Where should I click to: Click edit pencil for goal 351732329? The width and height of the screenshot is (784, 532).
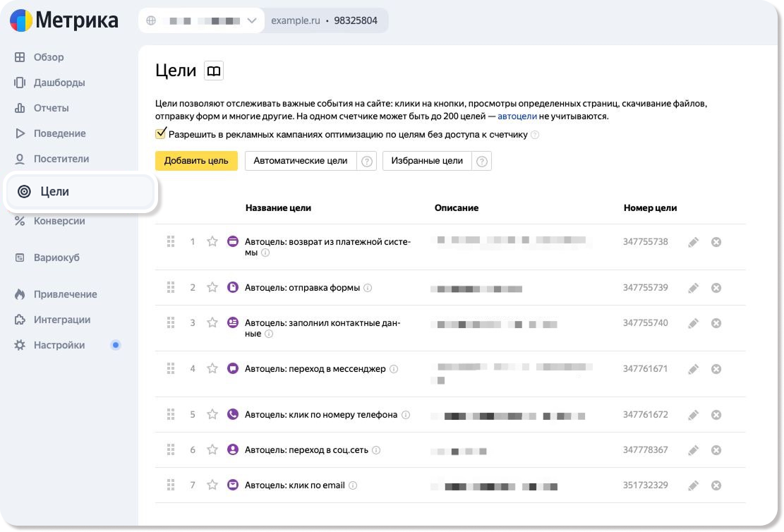[693, 485]
